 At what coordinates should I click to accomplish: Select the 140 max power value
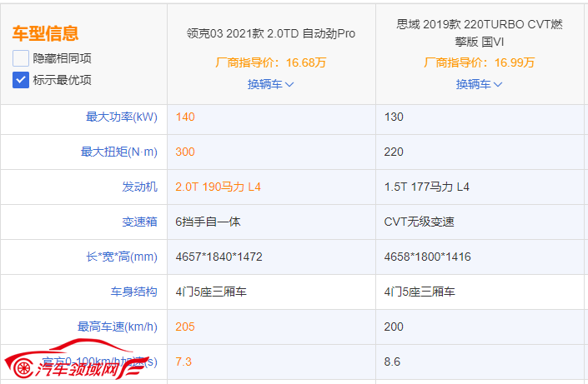(x=185, y=117)
